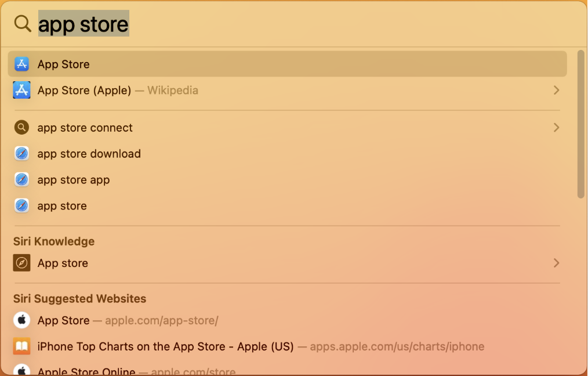Image resolution: width=588 pixels, height=376 pixels.
Task: Click the App Store application icon
Action: tap(21, 64)
